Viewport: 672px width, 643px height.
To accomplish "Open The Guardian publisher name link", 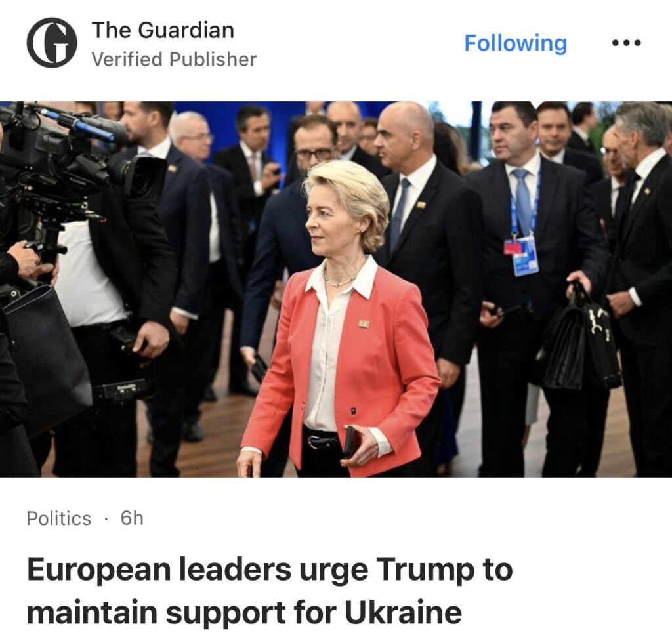I will pyautogui.click(x=163, y=30).
